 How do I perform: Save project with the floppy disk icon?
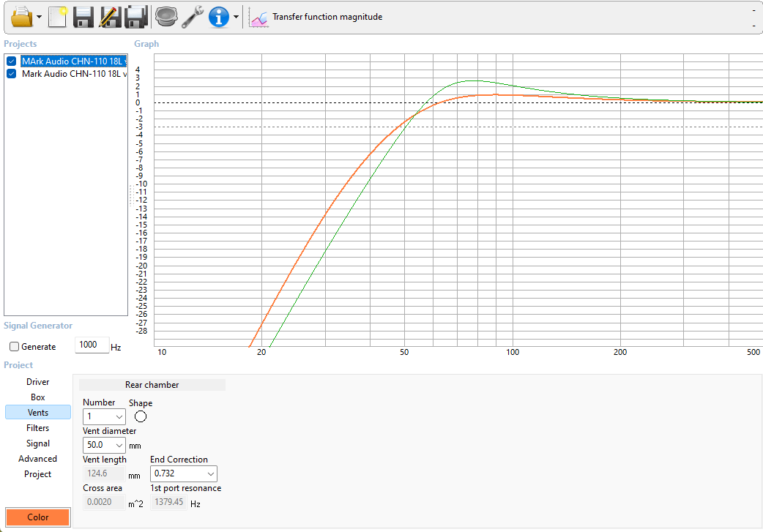click(83, 17)
